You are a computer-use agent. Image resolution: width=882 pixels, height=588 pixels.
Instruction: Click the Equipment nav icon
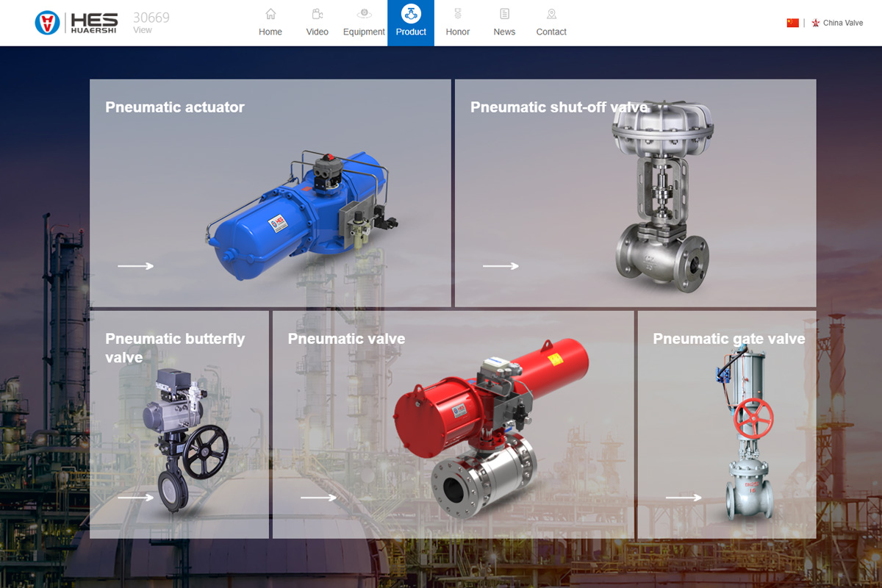pos(364,14)
